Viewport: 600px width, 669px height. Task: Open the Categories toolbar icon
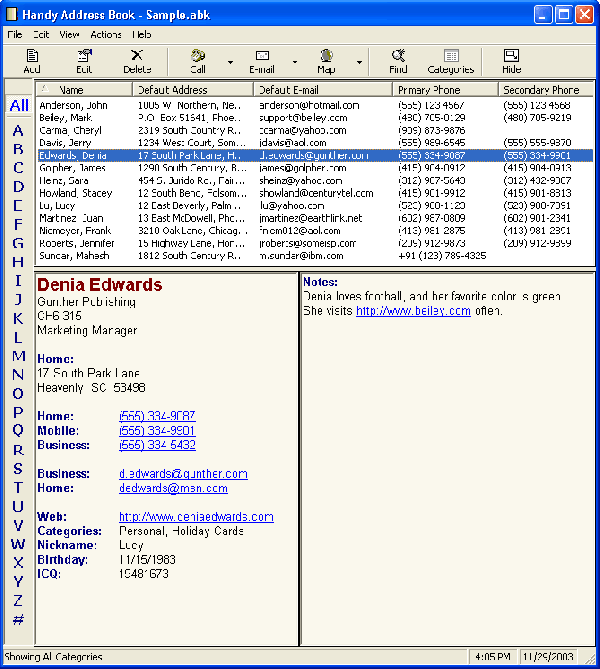[451, 56]
